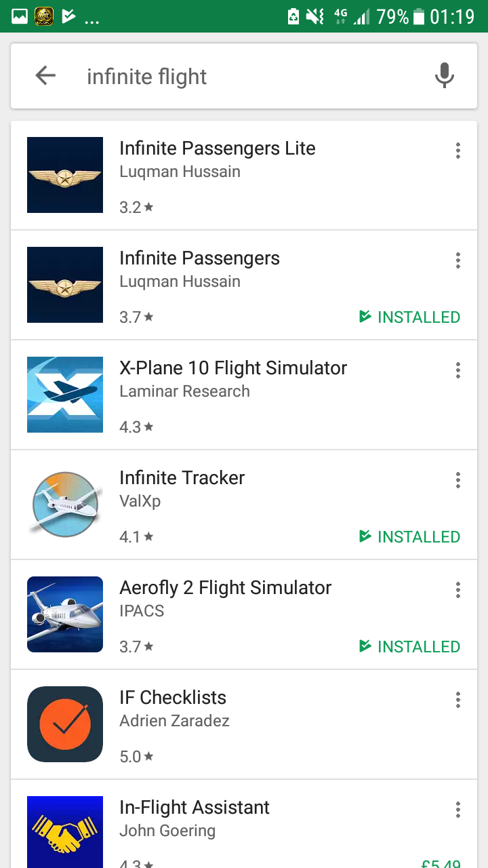This screenshot has height=868, width=488.
Task: Tap the Infinite Tracker app icon
Action: tap(65, 505)
